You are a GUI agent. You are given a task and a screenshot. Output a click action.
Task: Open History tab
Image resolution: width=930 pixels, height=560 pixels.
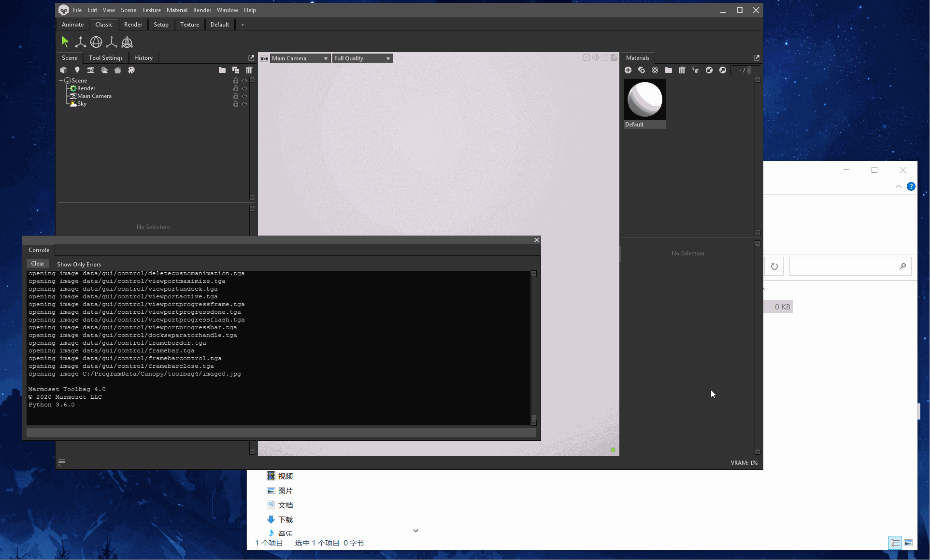pyautogui.click(x=143, y=58)
